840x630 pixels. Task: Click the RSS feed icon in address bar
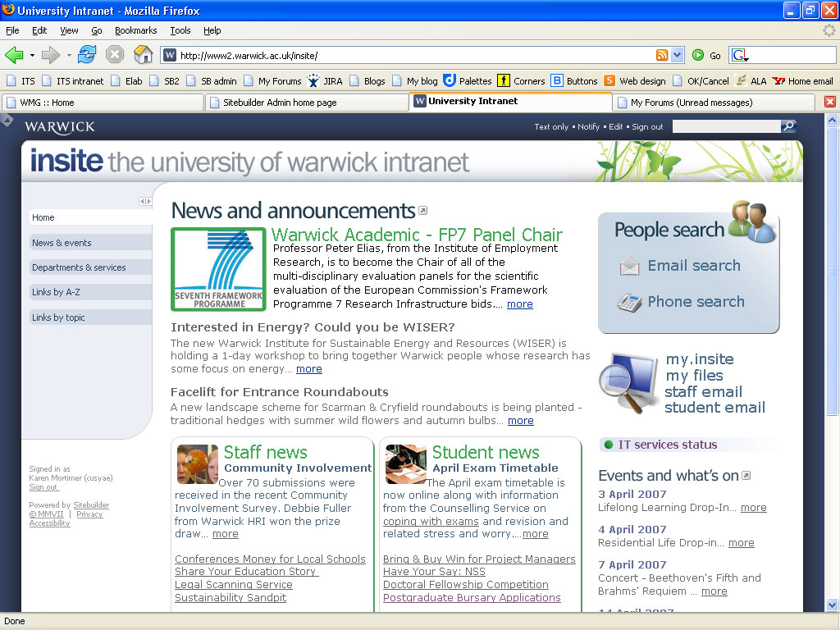(x=662, y=55)
